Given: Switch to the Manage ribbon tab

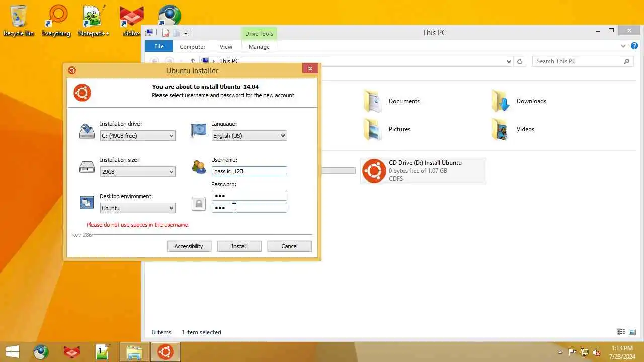Looking at the screenshot, I should point(259,46).
